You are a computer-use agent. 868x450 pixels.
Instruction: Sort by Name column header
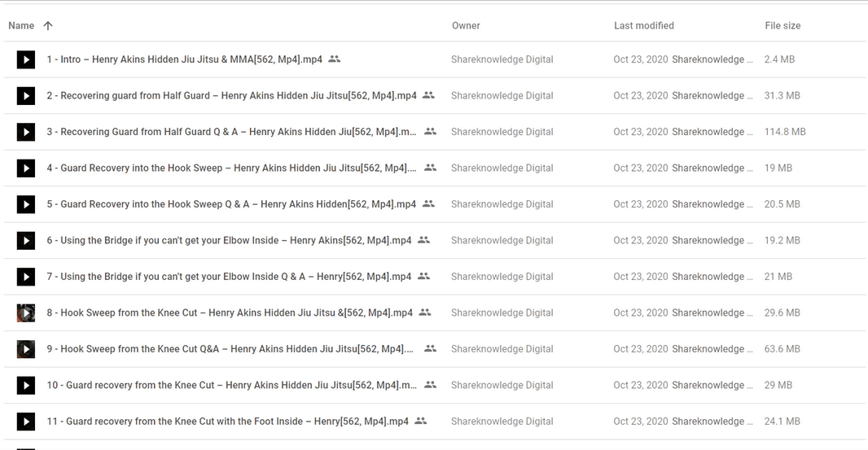click(21, 25)
